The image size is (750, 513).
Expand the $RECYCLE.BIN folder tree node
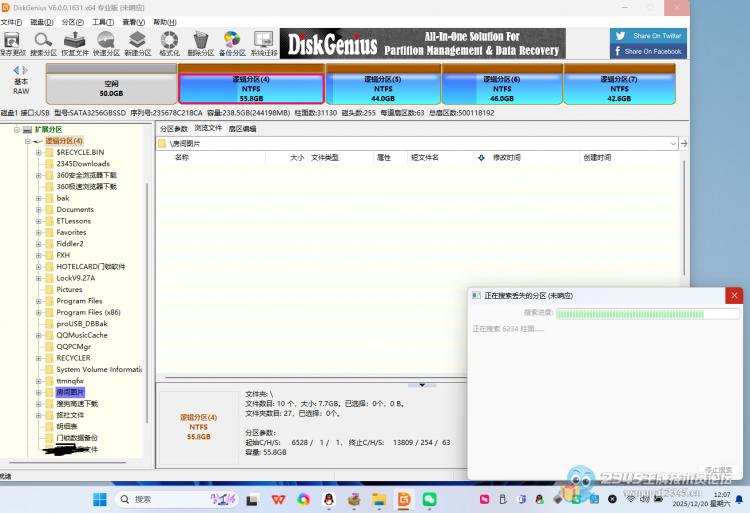click(39, 152)
